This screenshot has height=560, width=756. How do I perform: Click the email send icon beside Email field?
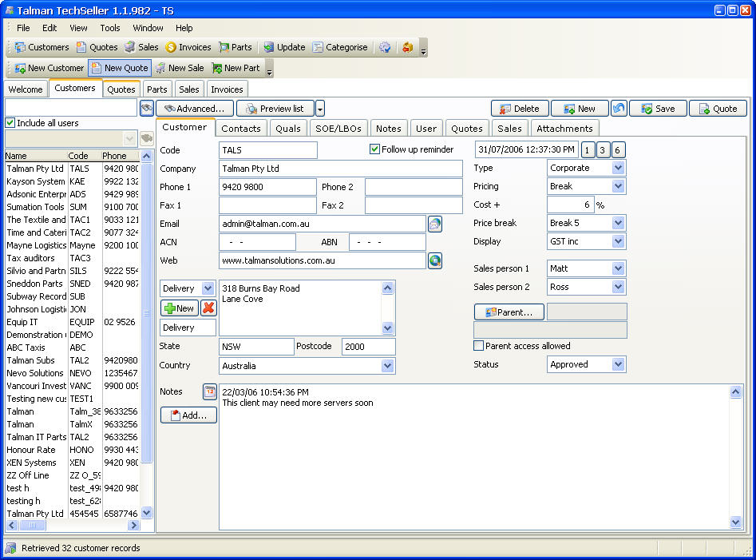(x=435, y=224)
